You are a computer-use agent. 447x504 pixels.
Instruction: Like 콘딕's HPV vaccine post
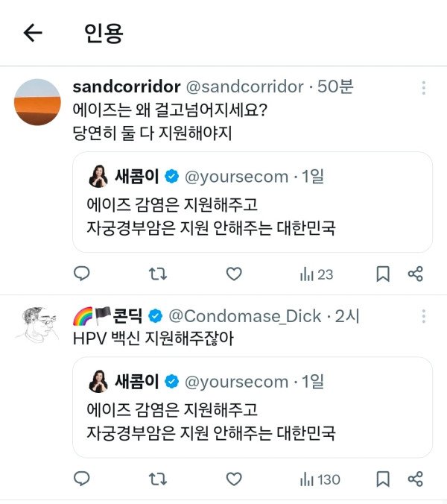[x=234, y=479]
